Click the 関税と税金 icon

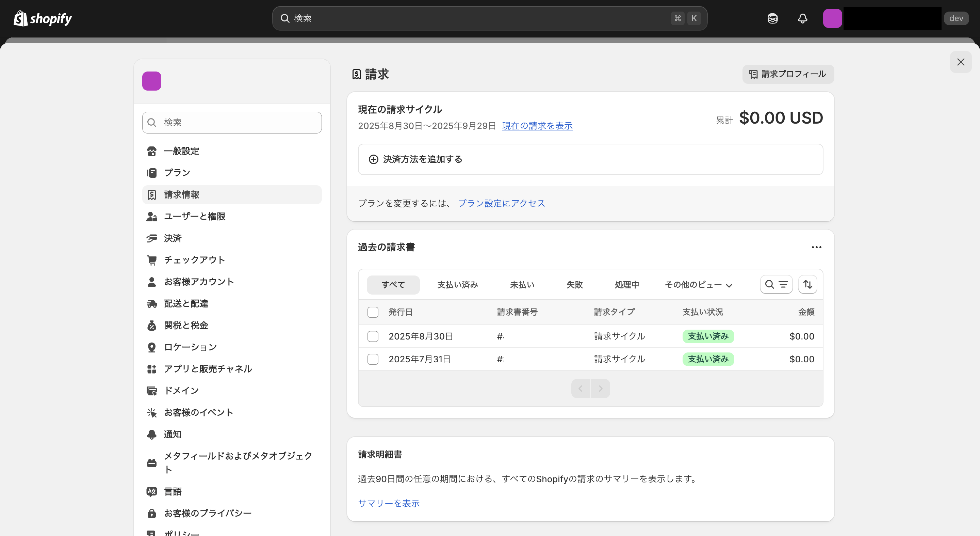pos(151,326)
